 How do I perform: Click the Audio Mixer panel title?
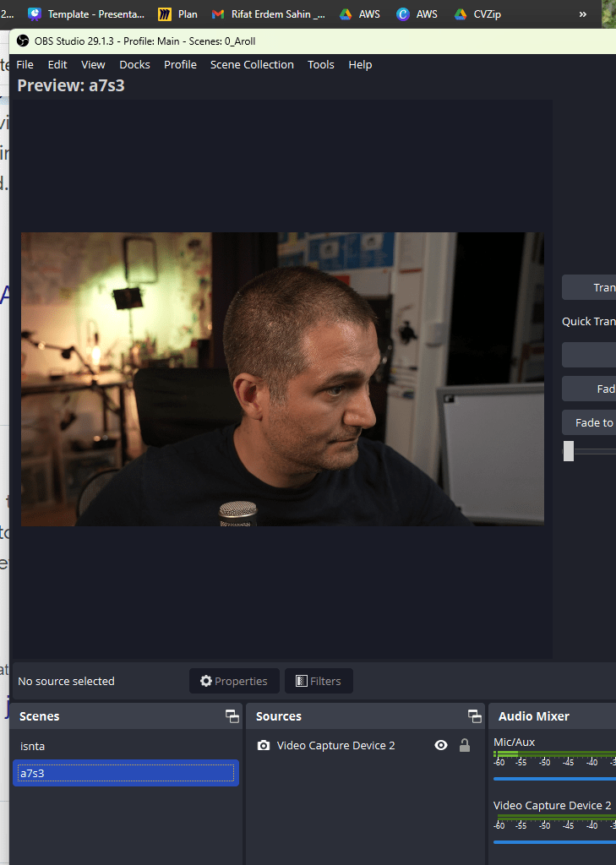(534, 716)
